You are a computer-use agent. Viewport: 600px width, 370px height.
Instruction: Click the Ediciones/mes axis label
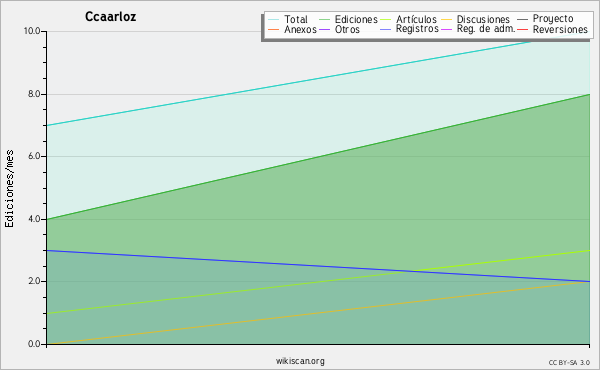9,188
